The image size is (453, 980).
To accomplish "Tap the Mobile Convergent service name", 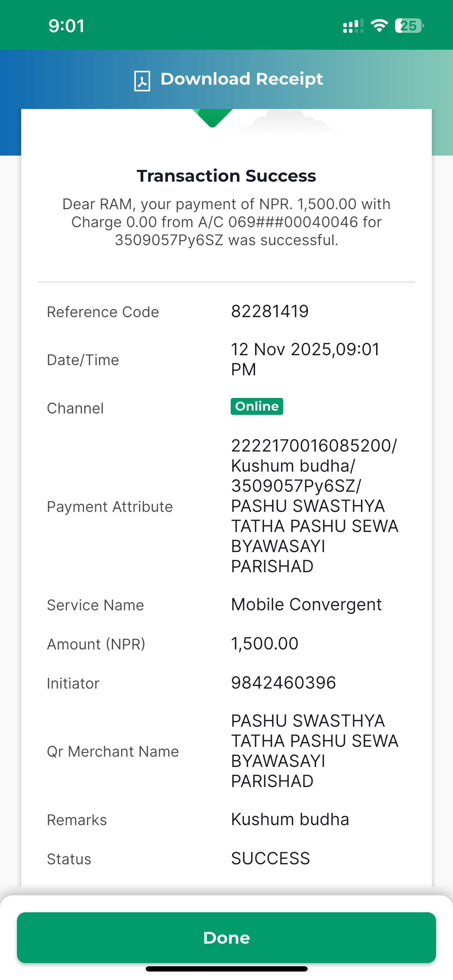I will click(306, 604).
